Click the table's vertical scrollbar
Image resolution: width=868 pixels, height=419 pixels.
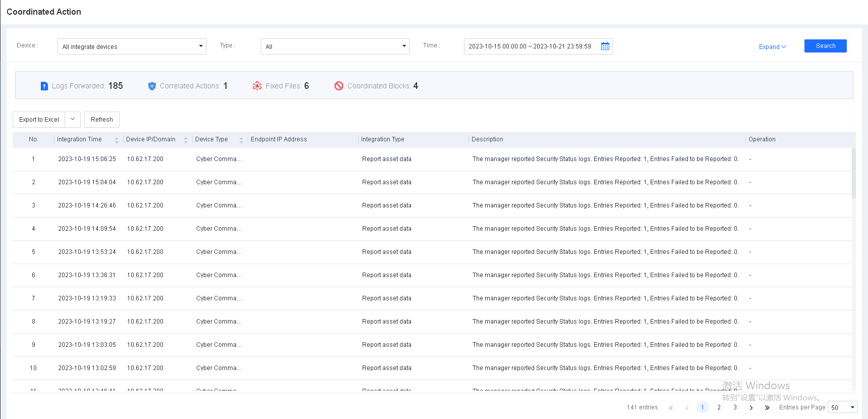click(853, 174)
